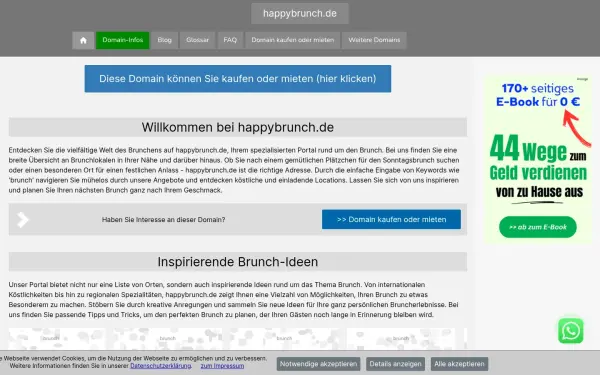
Task: Click Haben Sie Interesse an dieser Domain text
Action: click(163, 220)
